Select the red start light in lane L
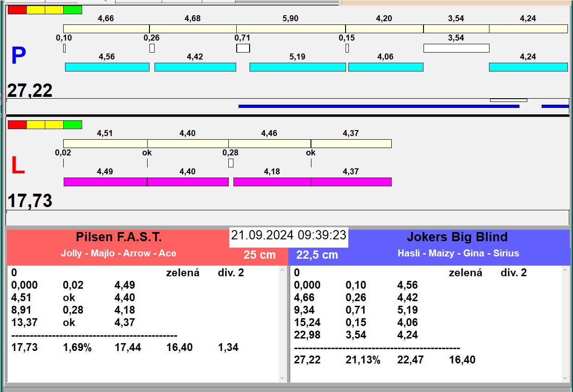 click(x=17, y=125)
